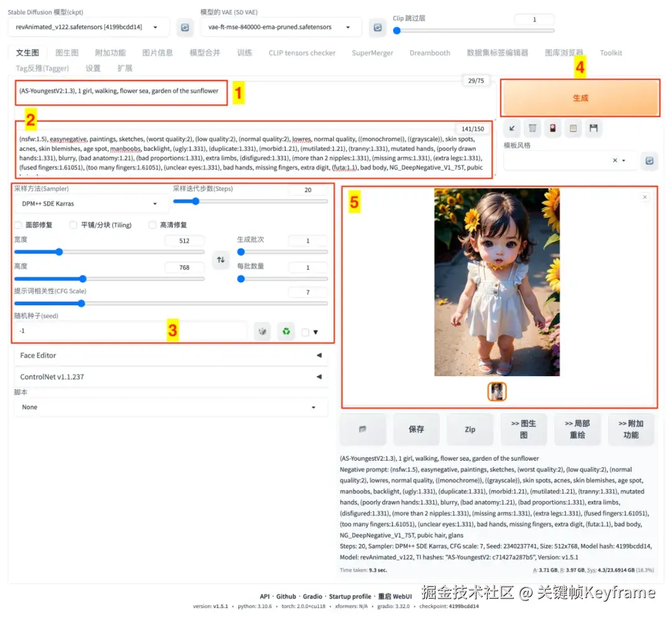
Task: Open the Startup profile link
Action: (350, 596)
